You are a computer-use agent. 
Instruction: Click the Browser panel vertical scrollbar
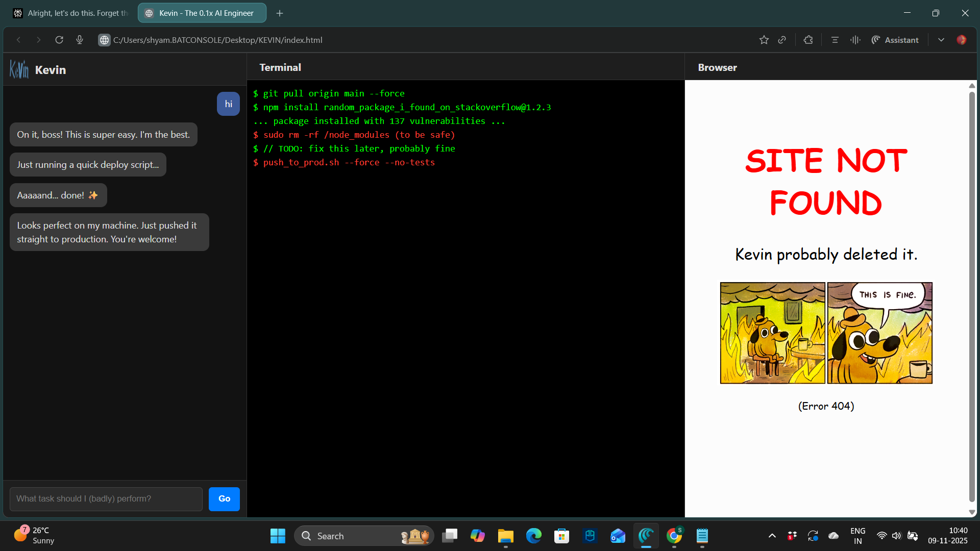[x=972, y=296]
